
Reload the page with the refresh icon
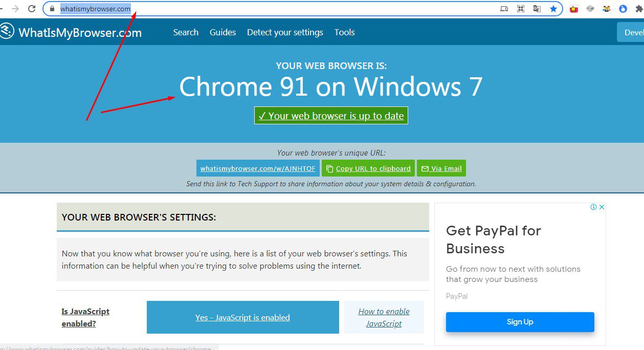[32, 9]
